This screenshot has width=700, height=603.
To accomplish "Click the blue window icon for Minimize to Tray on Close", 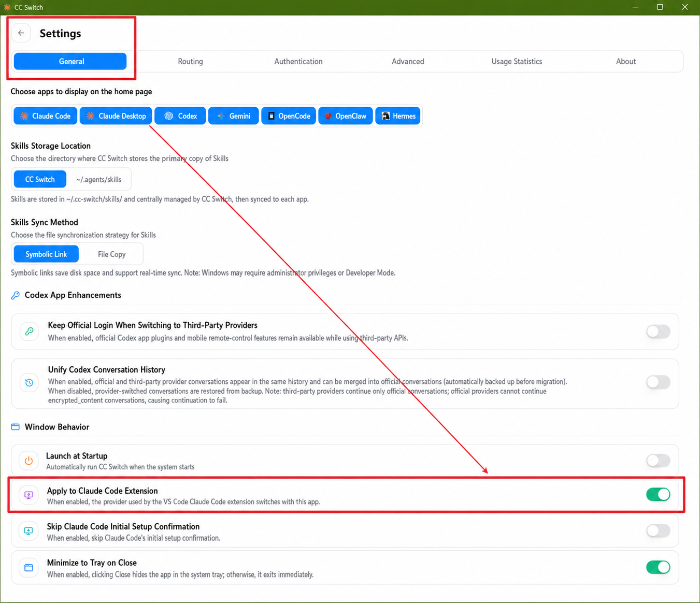I will click(28, 568).
